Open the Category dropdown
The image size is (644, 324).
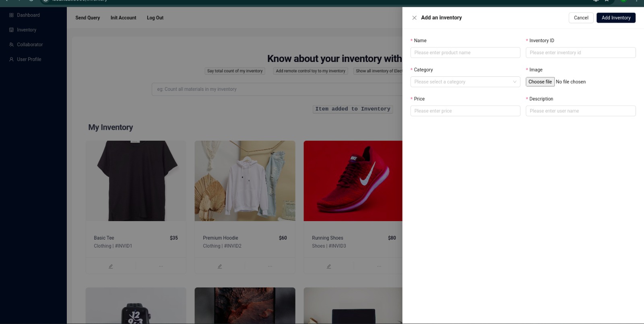coord(465,82)
